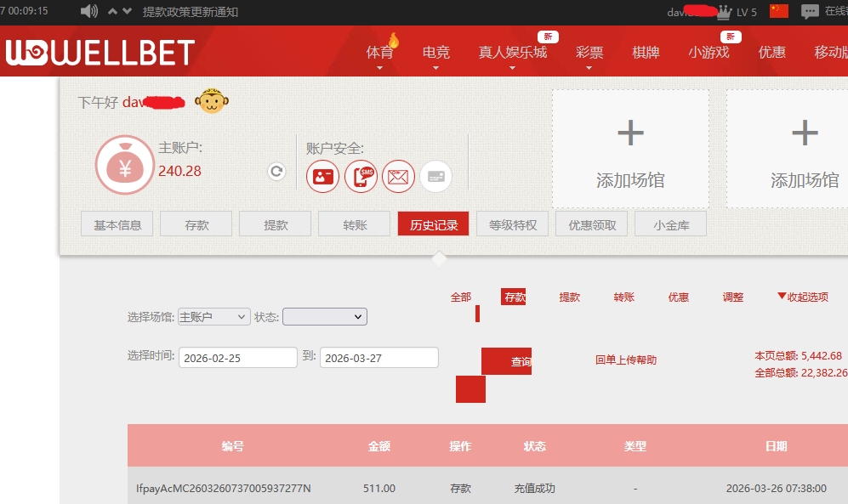Viewport: 848px width, 504px height.
Task: Switch to the 存款 tab in account panel
Action: tap(196, 225)
